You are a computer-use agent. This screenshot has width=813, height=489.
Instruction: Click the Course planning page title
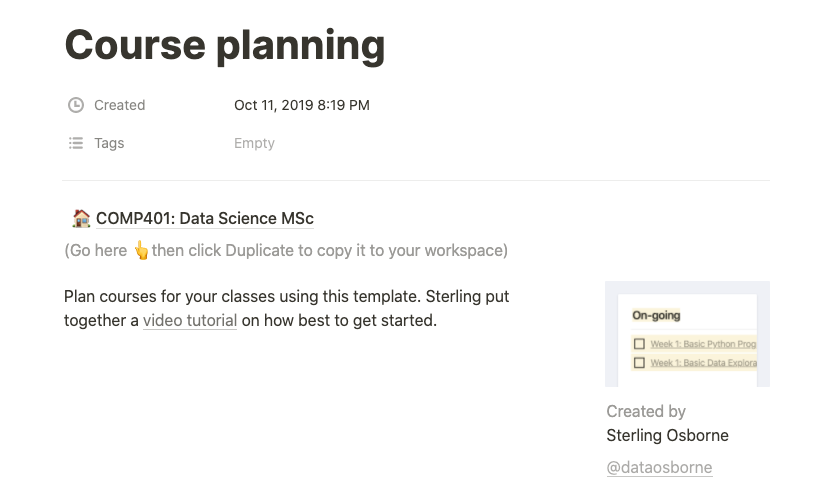point(224,45)
